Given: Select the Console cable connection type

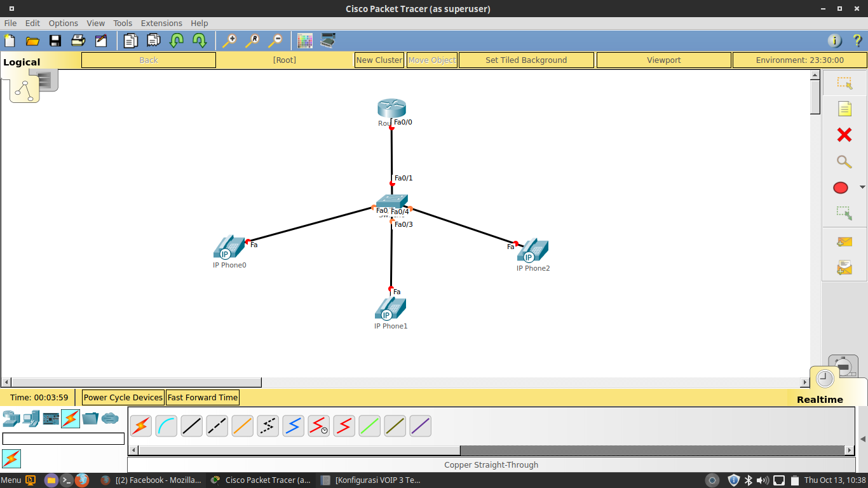Looking at the screenshot, I should 166,426.
